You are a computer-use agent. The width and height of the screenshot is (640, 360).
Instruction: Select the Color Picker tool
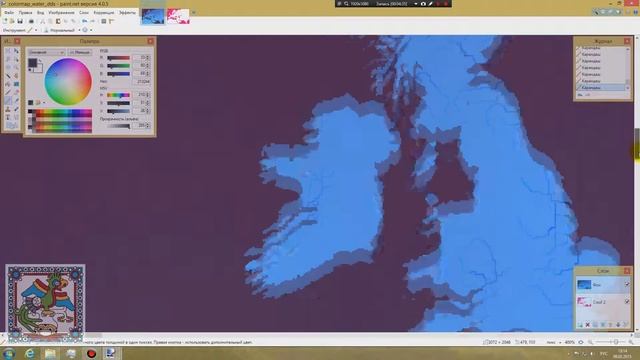point(16,101)
